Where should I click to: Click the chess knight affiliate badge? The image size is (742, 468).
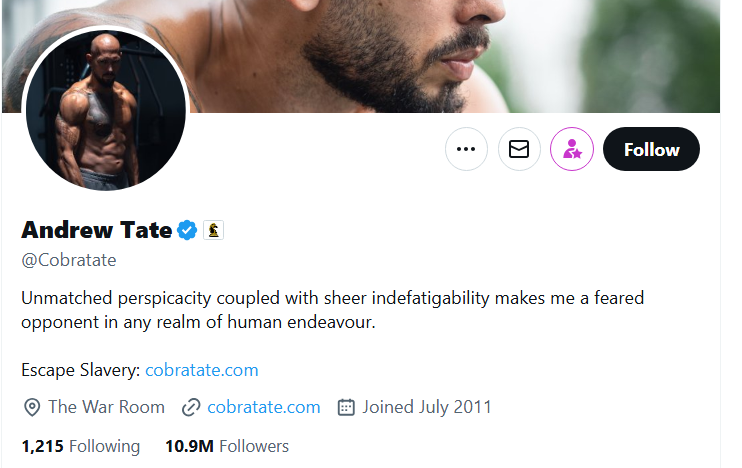pos(213,230)
